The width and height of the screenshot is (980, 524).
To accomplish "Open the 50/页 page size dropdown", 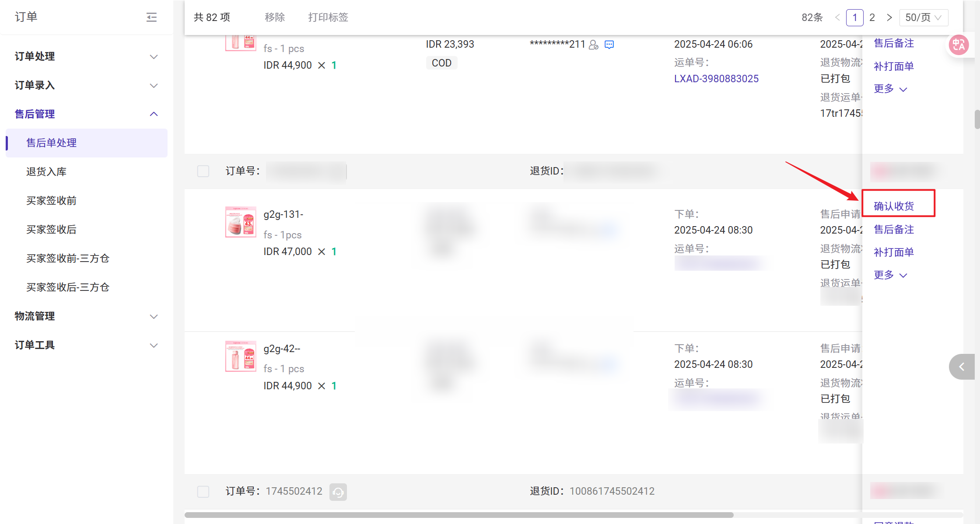I will (x=924, y=17).
